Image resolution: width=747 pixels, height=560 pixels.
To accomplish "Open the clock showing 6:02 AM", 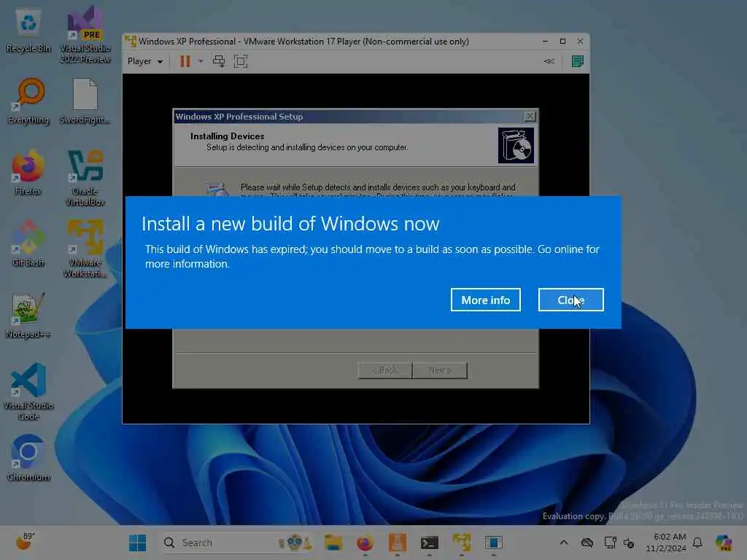I will pos(665,542).
